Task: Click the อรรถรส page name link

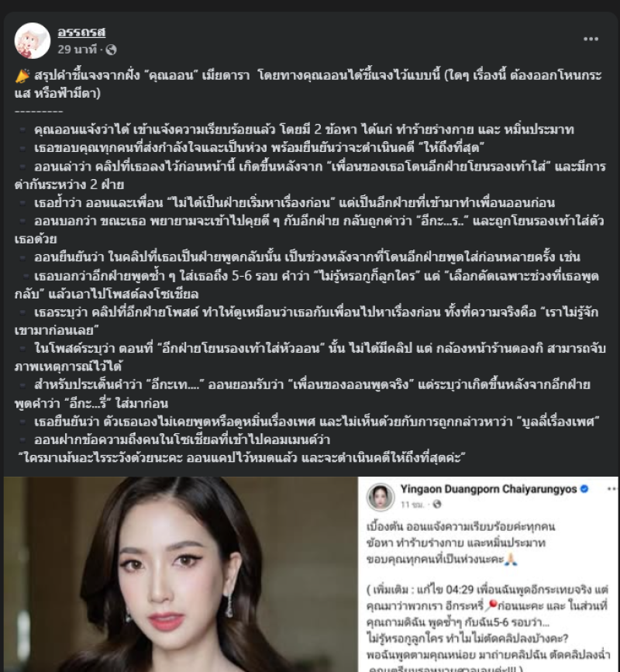Action: [x=81, y=32]
